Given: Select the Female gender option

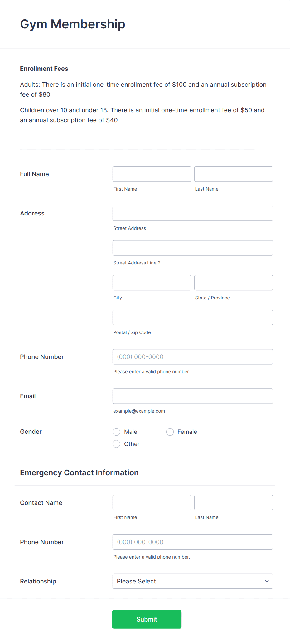Looking at the screenshot, I should [x=170, y=432].
